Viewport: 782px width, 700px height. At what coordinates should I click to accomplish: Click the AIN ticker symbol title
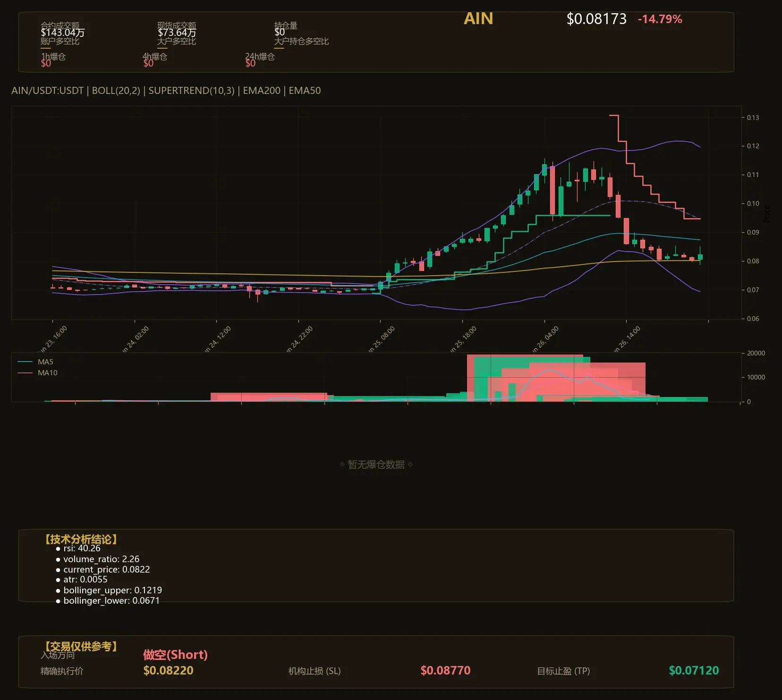tap(478, 18)
